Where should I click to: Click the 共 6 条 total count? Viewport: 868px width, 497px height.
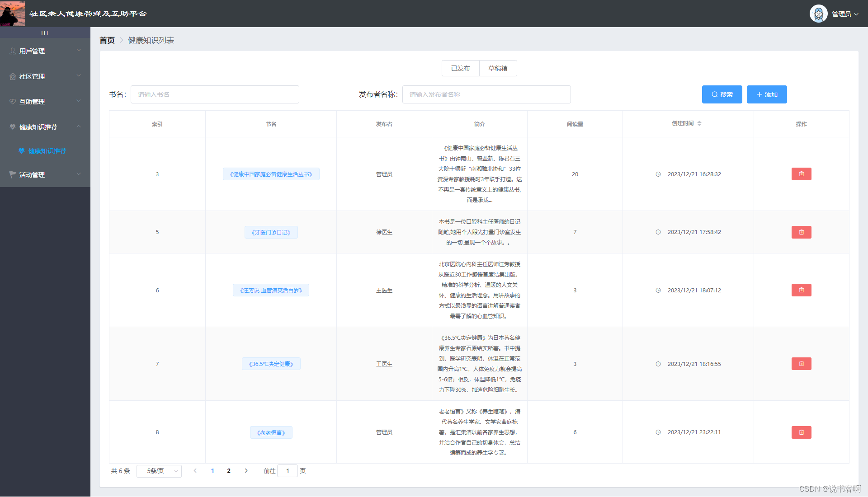click(x=121, y=471)
